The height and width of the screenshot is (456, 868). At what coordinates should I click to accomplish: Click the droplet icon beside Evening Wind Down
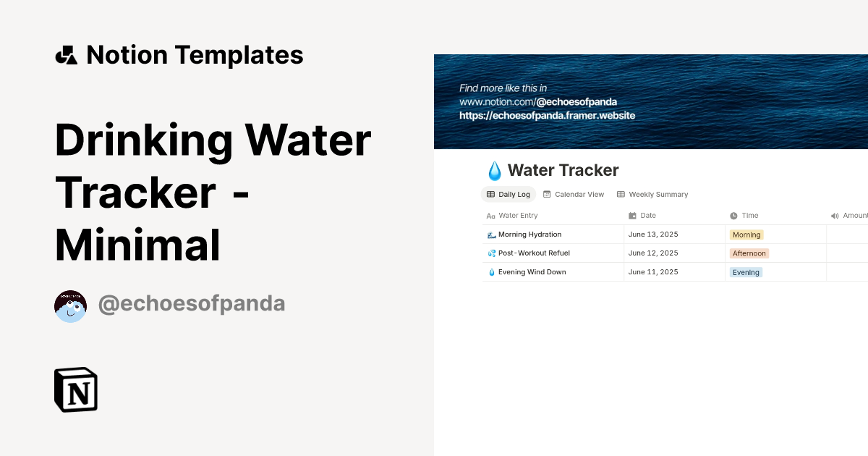491,271
